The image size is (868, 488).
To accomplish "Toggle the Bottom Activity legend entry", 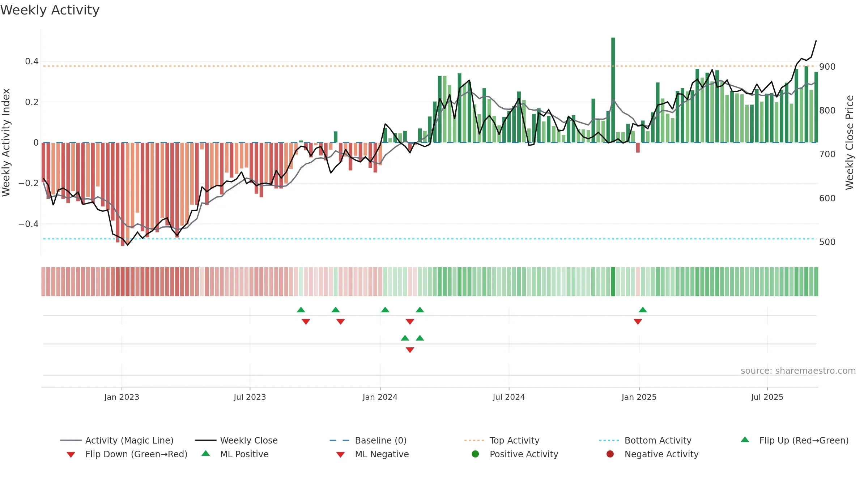I will pos(645,440).
